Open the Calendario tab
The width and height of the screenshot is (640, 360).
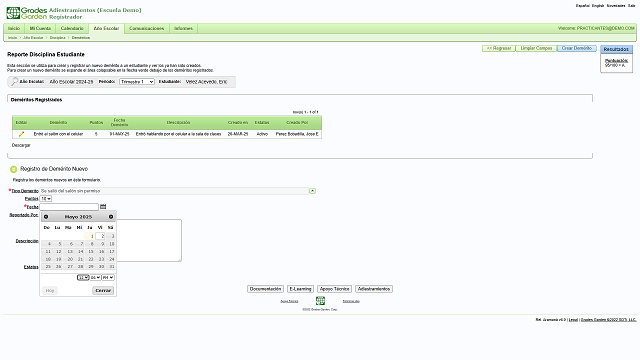[72, 29]
